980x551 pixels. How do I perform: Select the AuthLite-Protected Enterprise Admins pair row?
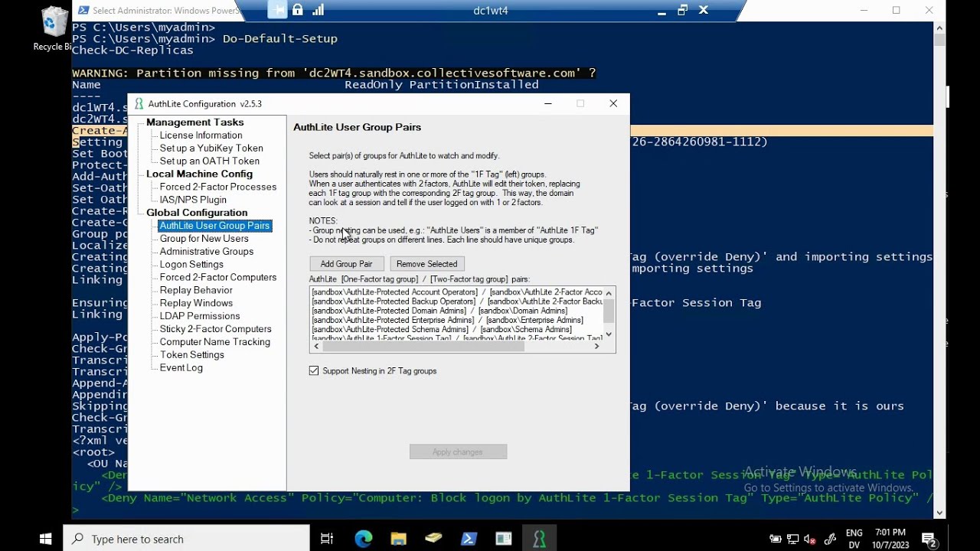(456, 320)
